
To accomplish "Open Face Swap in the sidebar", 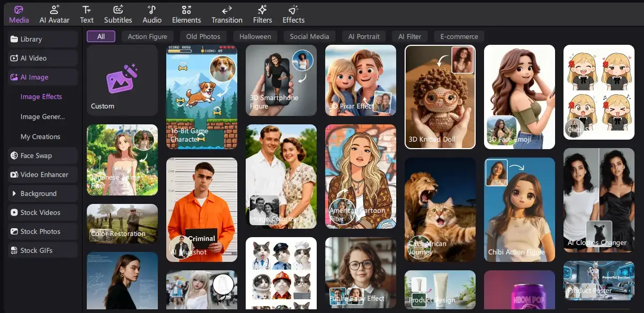I will pos(43,155).
